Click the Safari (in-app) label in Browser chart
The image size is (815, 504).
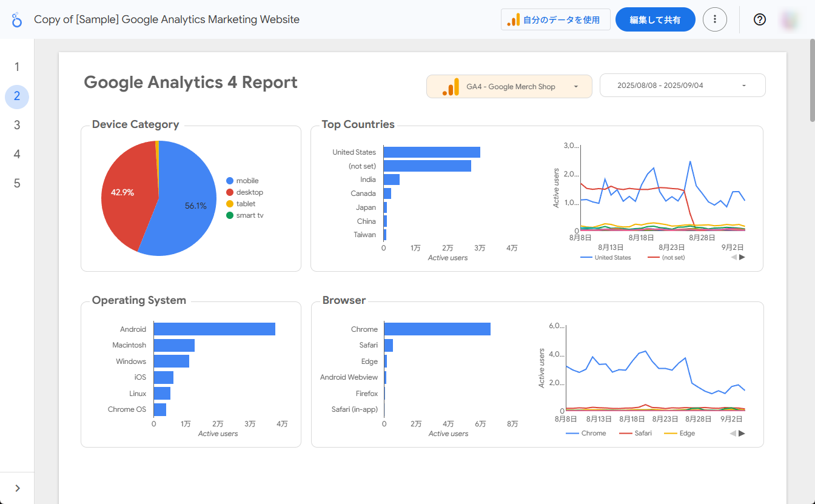click(x=355, y=409)
